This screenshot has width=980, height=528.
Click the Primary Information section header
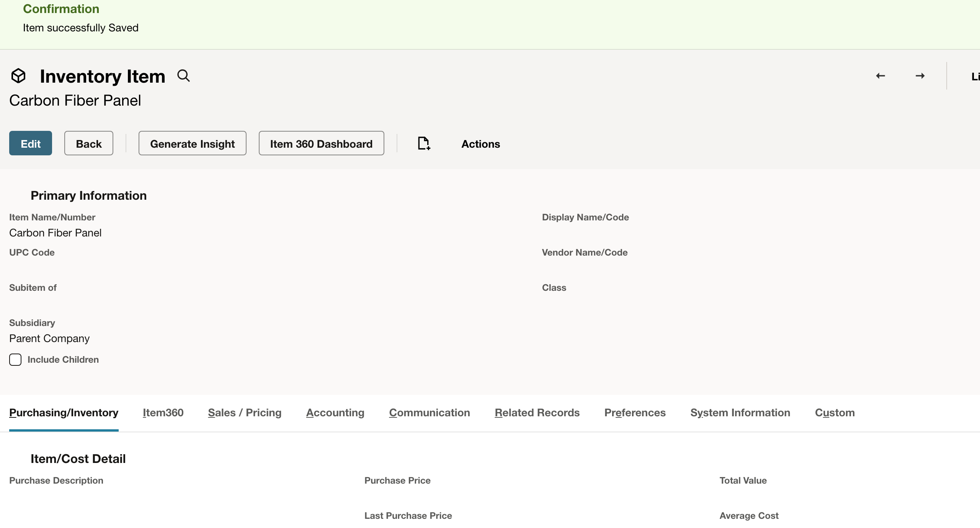coord(88,196)
